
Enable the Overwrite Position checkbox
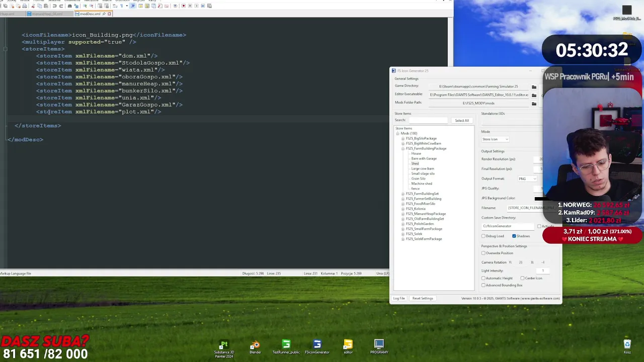click(x=484, y=253)
